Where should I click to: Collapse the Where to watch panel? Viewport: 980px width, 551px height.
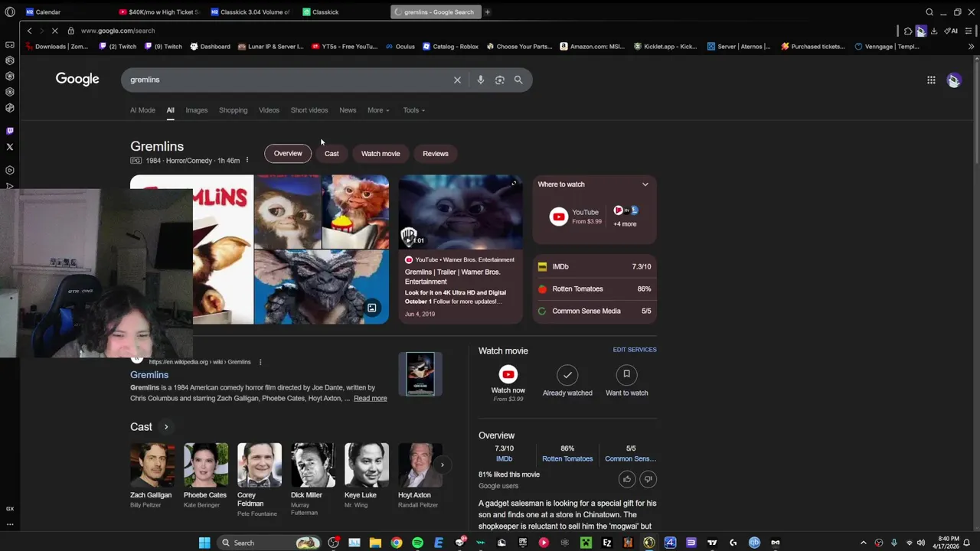point(645,184)
